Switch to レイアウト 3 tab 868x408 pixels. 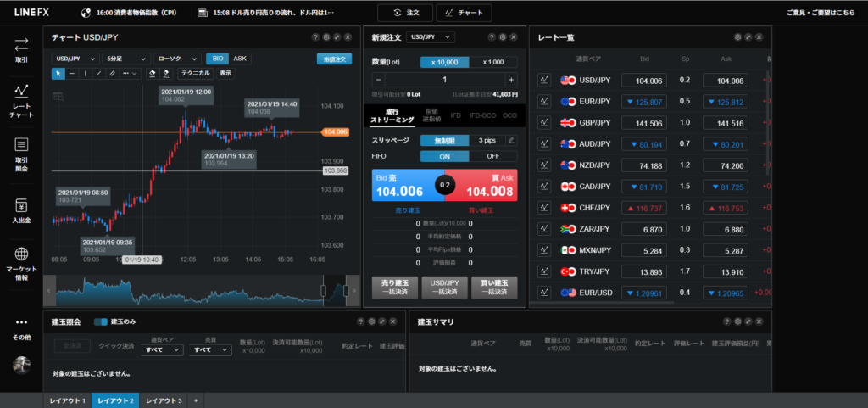click(x=164, y=400)
